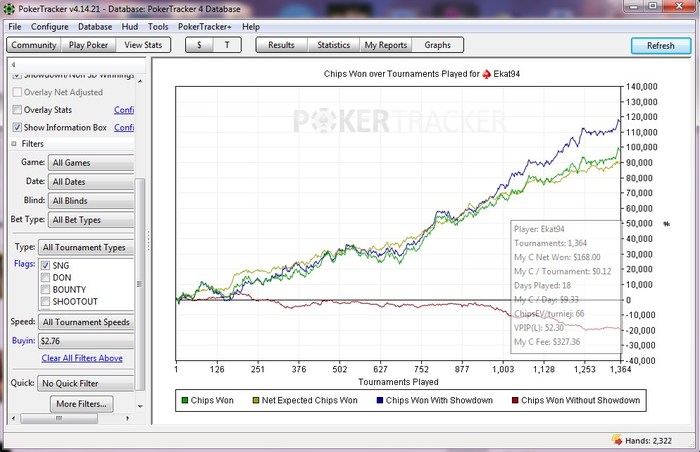Open the Overlay Stats Confi link
Image resolution: width=700 pixels, height=452 pixels.
point(124,110)
